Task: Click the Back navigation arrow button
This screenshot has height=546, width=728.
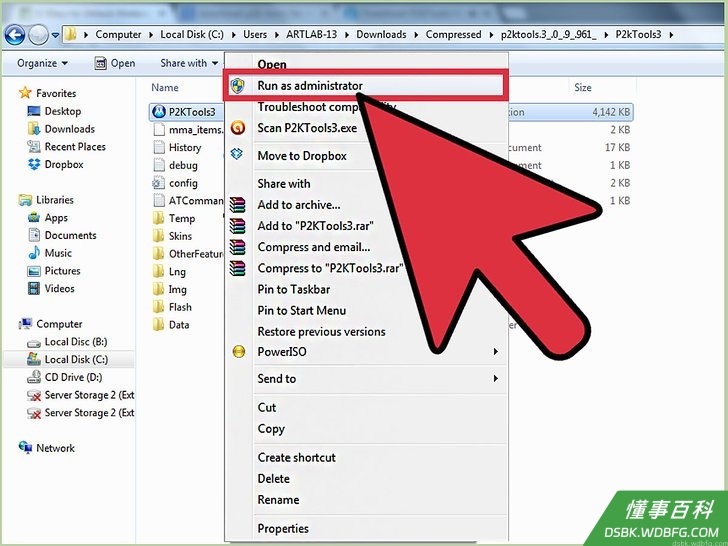Action: click(14, 35)
